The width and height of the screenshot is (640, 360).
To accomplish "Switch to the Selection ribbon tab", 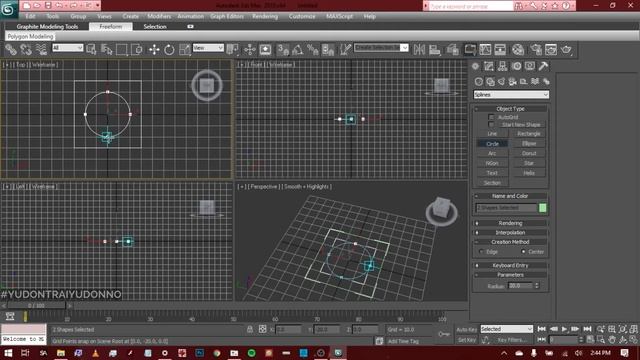I will tap(155, 27).
